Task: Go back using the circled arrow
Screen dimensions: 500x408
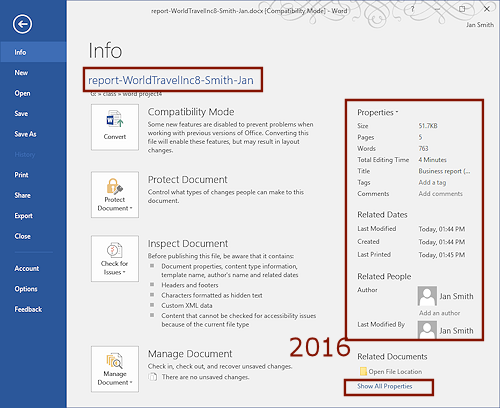Action: (22, 24)
